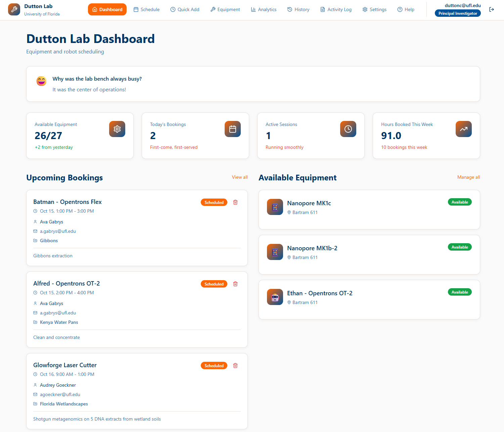The width and height of the screenshot is (504, 432).
Task: Switch to the Activity Log
Action: pos(336,9)
